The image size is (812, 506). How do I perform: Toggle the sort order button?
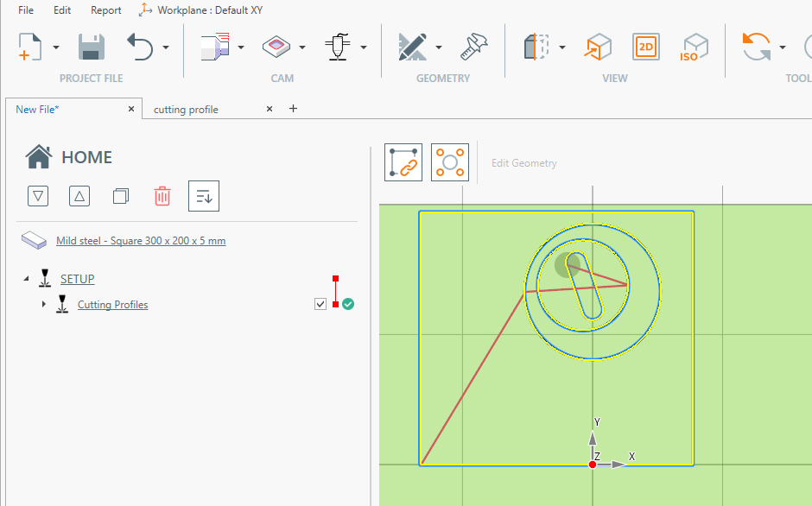click(204, 196)
